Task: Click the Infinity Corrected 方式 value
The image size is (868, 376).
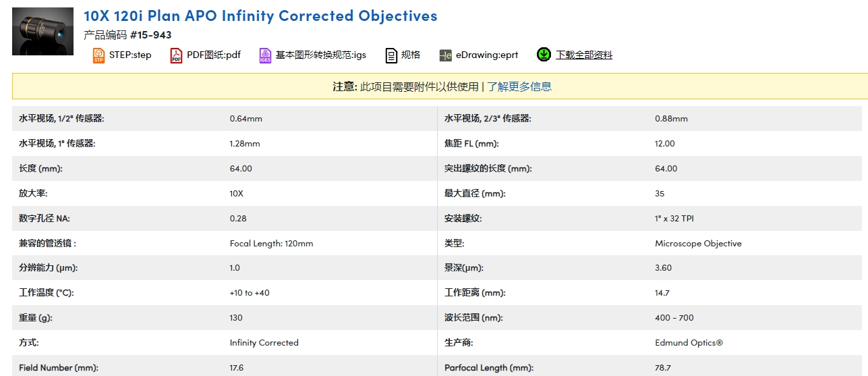Action: (264, 343)
